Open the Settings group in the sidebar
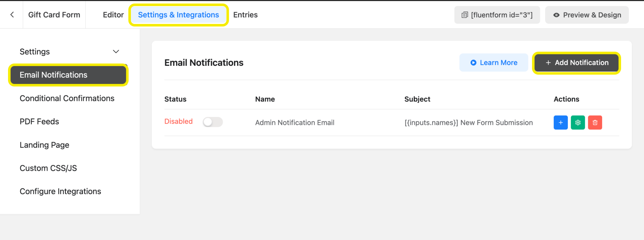The image size is (644, 240). (x=35, y=51)
